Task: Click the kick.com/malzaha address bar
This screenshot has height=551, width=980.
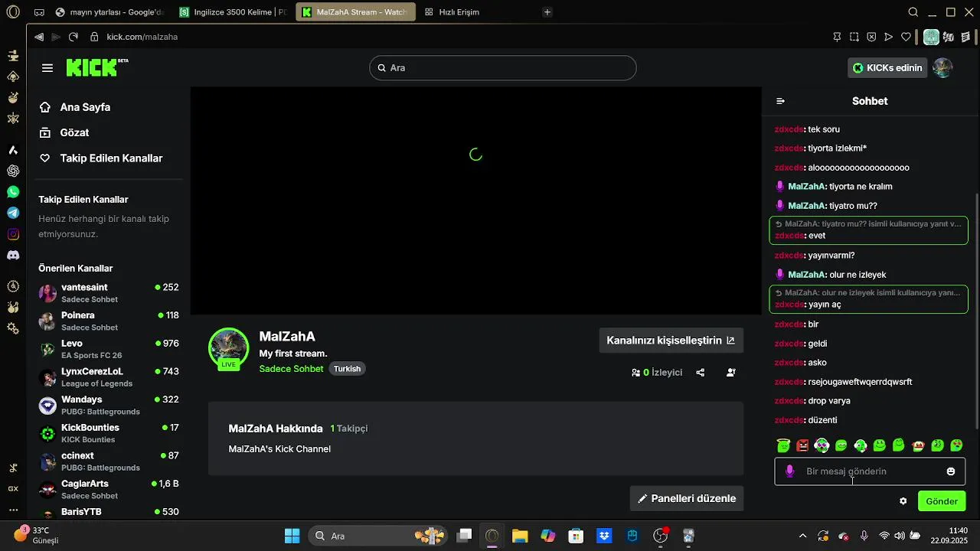Action: (142, 37)
